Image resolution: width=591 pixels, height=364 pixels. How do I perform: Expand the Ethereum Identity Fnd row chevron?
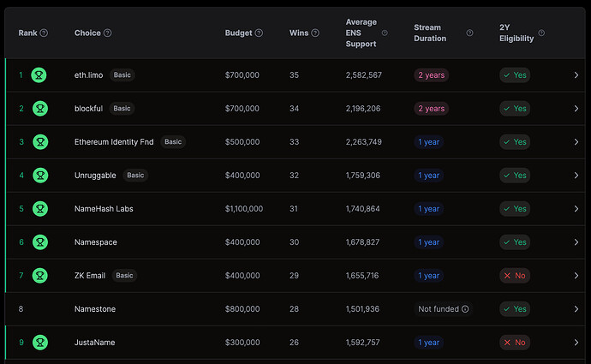pyautogui.click(x=576, y=142)
